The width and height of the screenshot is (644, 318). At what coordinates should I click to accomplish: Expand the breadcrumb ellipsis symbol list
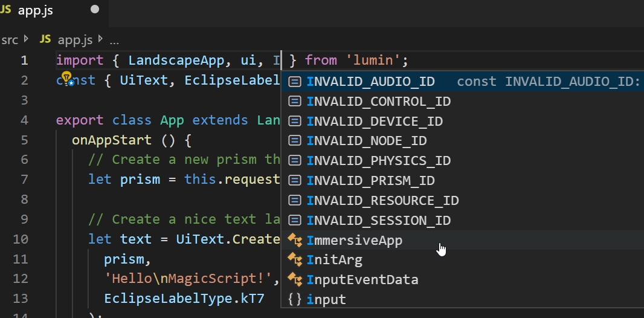click(114, 40)
